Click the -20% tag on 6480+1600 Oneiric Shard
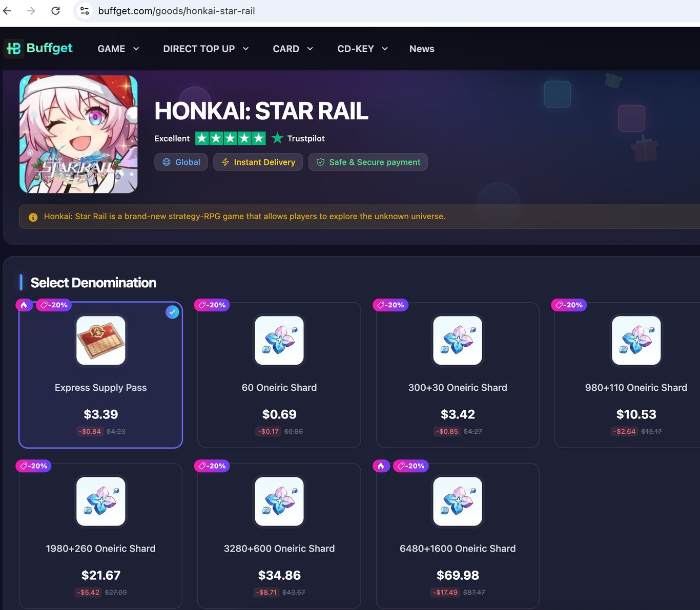The width and height of the screenshot is (700, 610). [x=411, y=466]
